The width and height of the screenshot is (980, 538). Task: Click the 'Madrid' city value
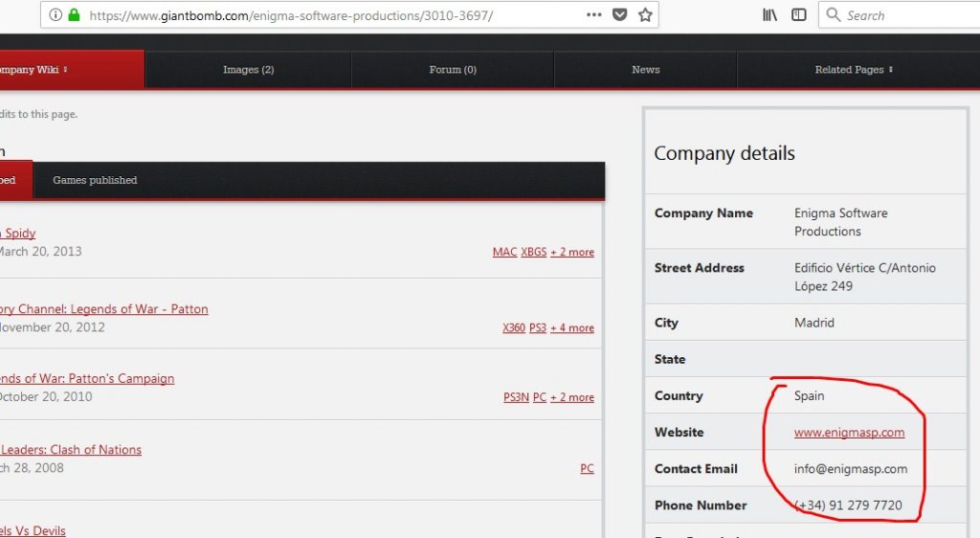coord(814,323)
